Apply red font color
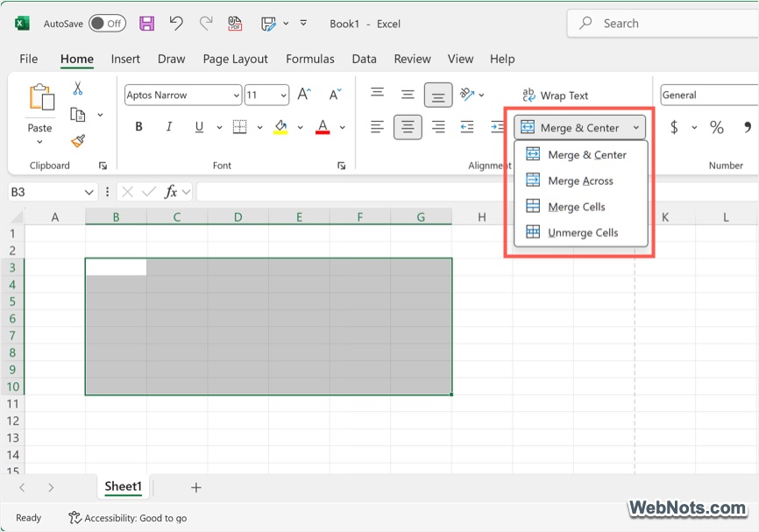Viewport: 759px width, 532px height. [323, 127]
